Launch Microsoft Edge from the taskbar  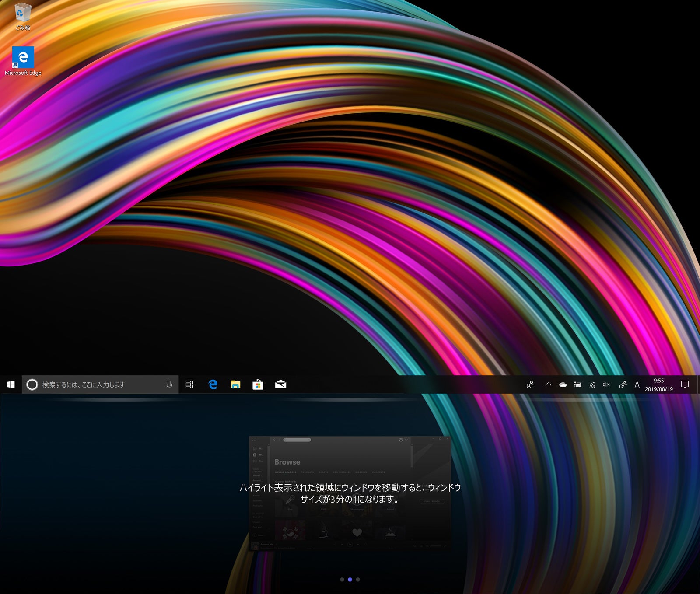pos(213,384)
